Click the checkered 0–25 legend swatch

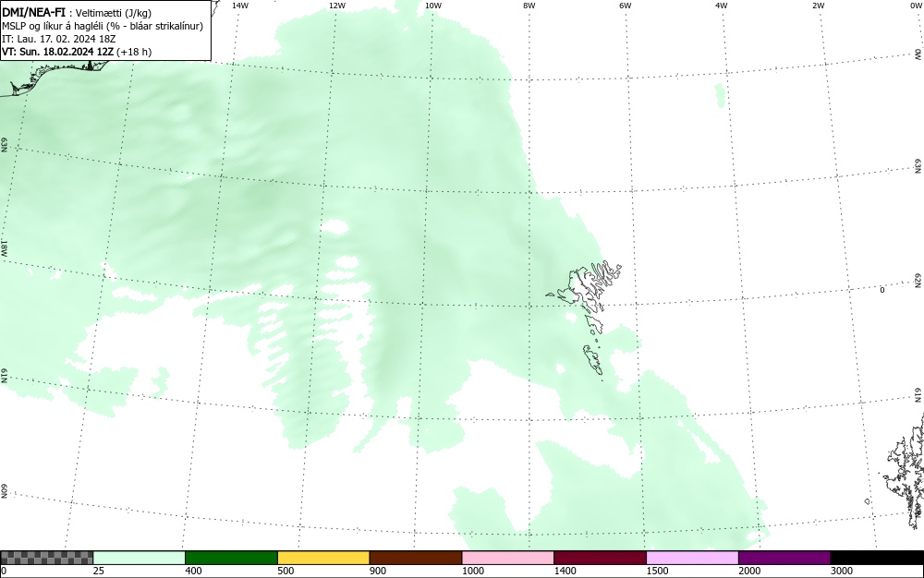click(46, 558)
